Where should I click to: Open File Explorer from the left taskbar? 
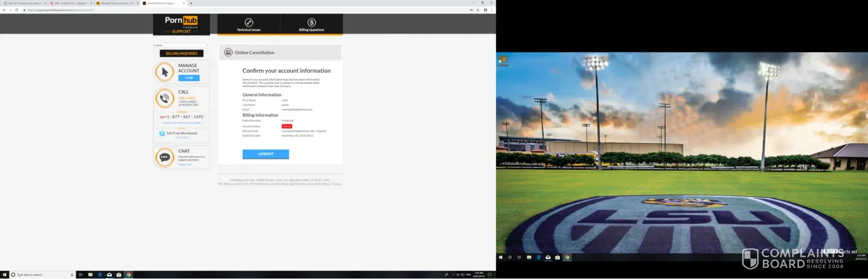90,275
